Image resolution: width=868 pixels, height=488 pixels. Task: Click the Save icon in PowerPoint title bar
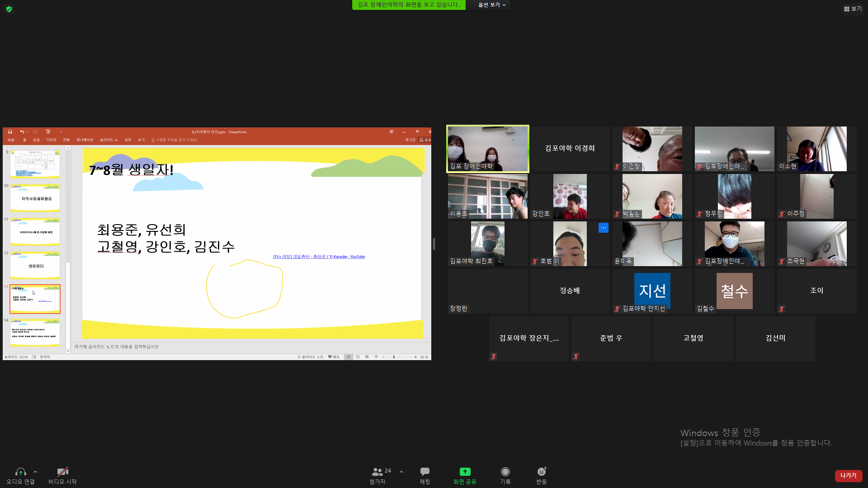tap(10, 132)
